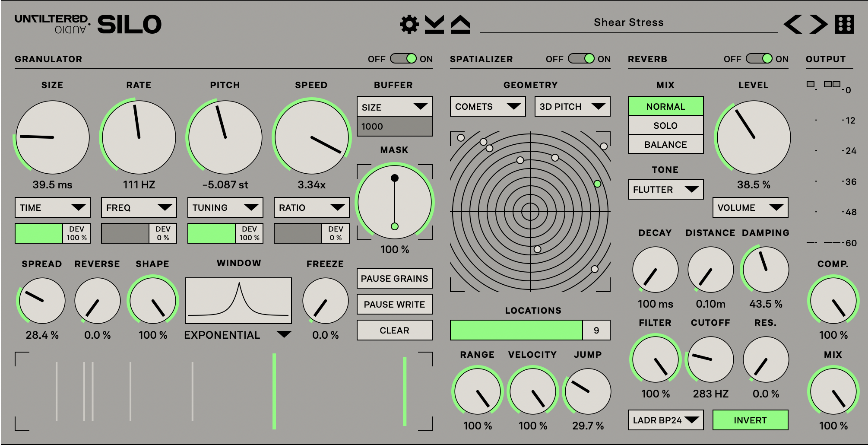Toggle the INVERT filter button
The width and height of the screenshot is (868, 445).
[x=751, y=420]
